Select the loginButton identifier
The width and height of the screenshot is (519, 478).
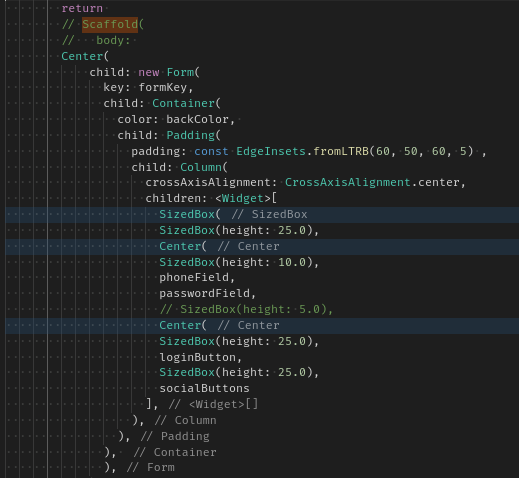197,358
